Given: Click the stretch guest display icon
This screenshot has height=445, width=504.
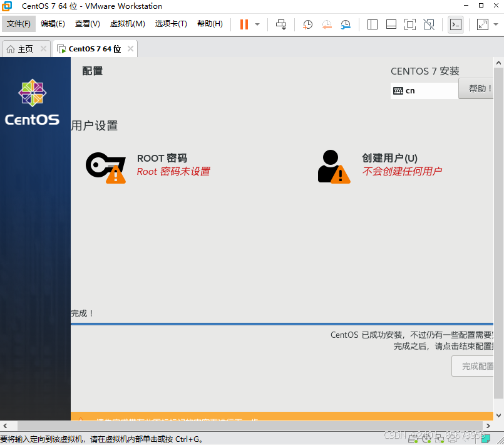Looking at the screenshot, I should coord(483,24).
